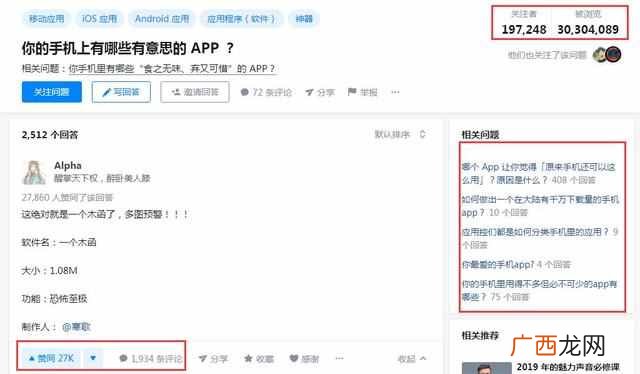Open related question about 分类手机里的应用

point(540,238)
